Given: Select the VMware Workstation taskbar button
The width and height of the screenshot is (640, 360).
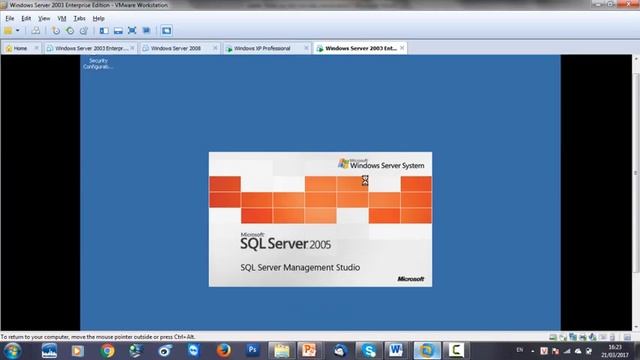Looking at the screenshot, I should pyautogui.click(x=427, y=351).
